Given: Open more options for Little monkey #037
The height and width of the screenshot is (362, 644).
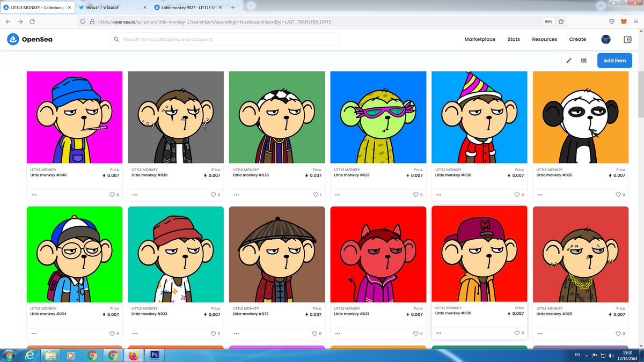Looking at the screenshot, I should pyautogui.click(x=338, y=195).
